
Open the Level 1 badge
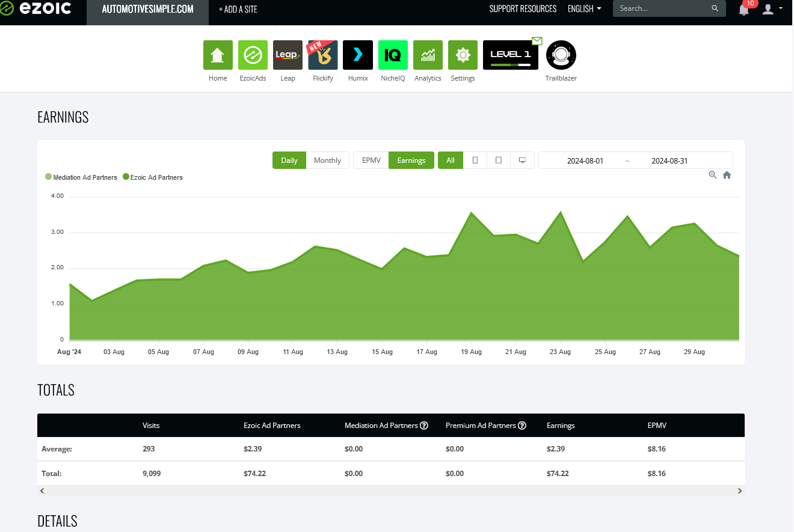pyautogui.click(x=511, y=55)
